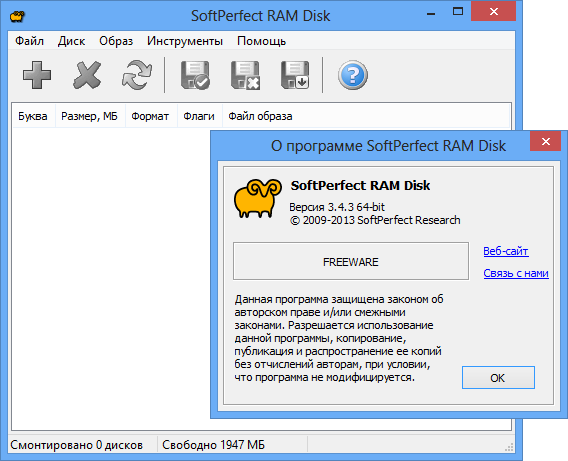Click floppy icon with down arrow
Image resolution: width=568 pixels, height=461 pixels.
click(x=295, y=75)
